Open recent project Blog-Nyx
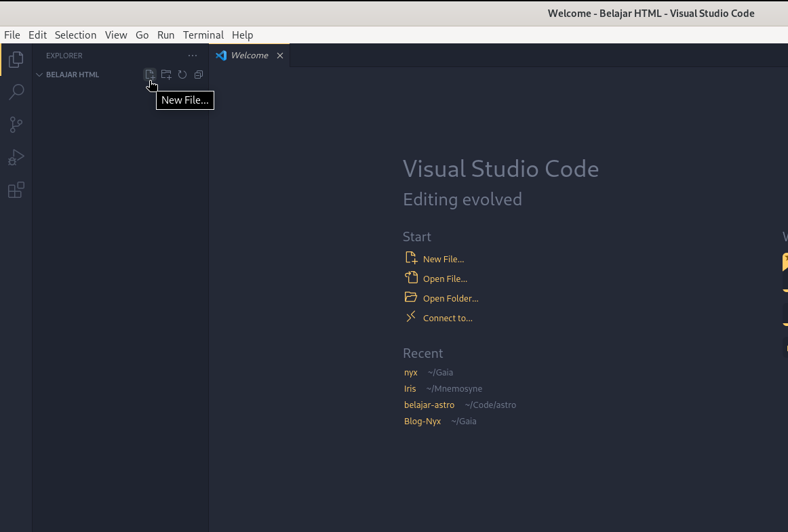 [422, 421]
